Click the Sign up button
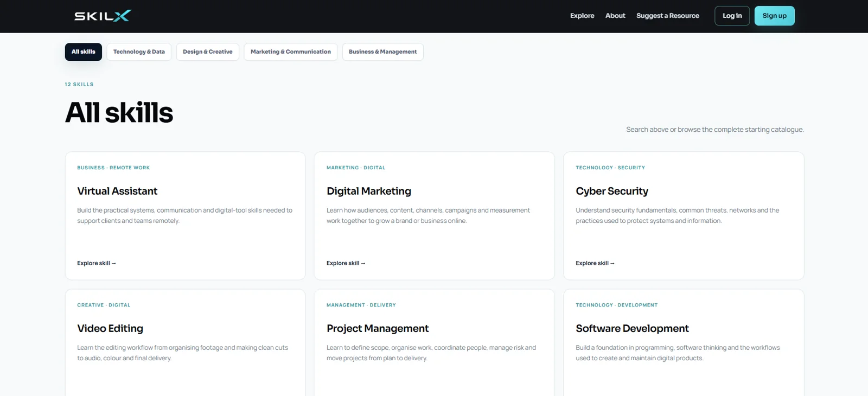Viewport: 868px width, 396px height. tap(775, 16)
